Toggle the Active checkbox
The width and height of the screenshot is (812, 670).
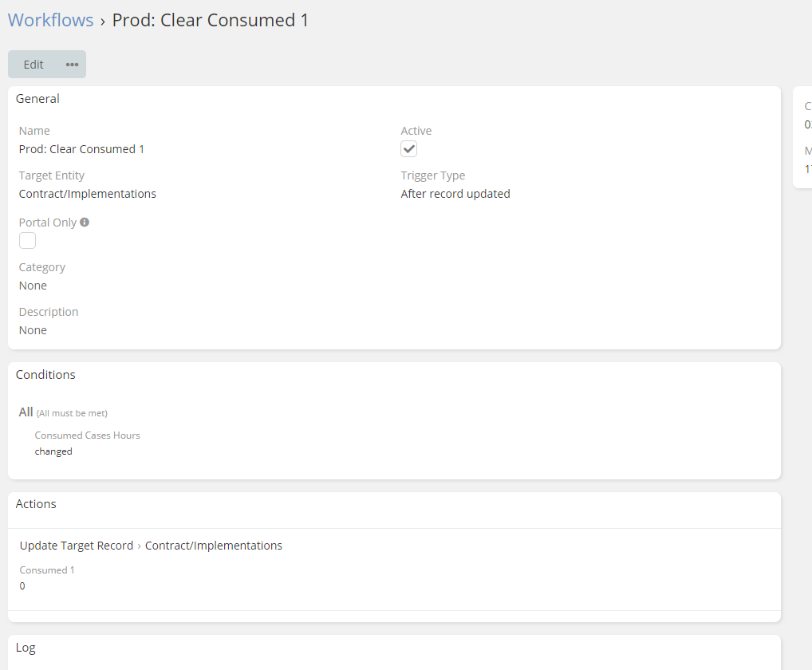coord(408,149)
